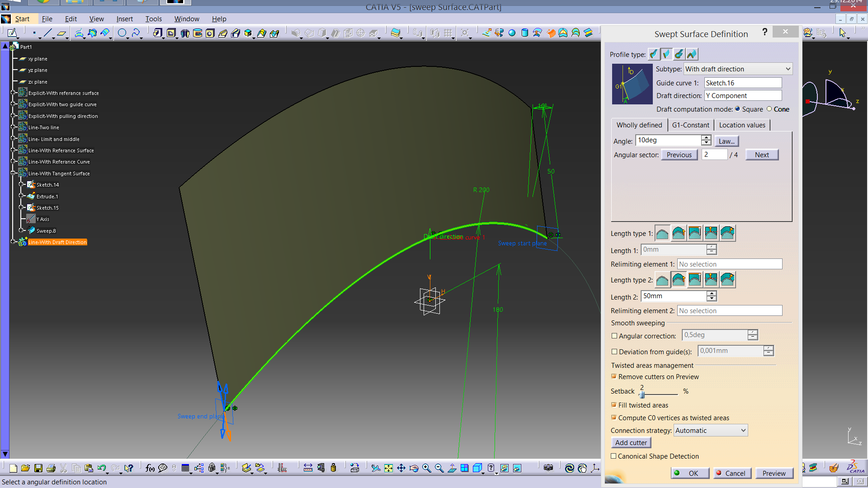Enable Canonical Shape Detection checkbox
This screenshot has height=488, width=868.
(613, 456)
